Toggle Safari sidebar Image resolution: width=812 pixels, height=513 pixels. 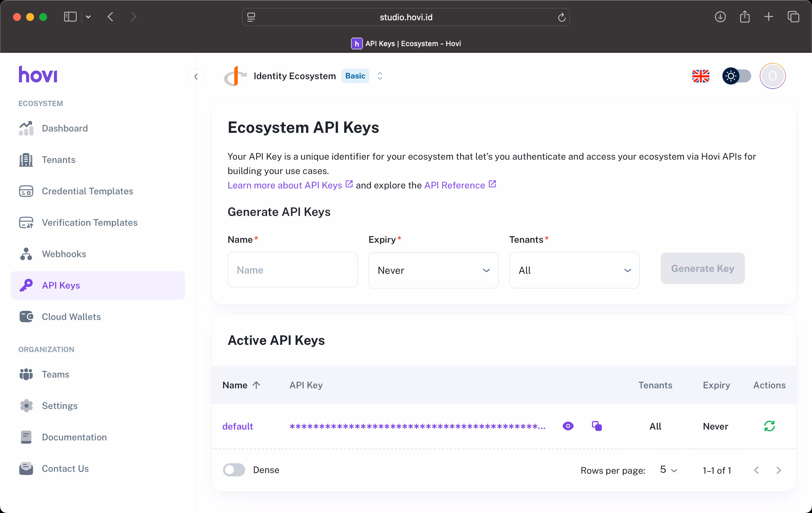[x=70, y=17]
